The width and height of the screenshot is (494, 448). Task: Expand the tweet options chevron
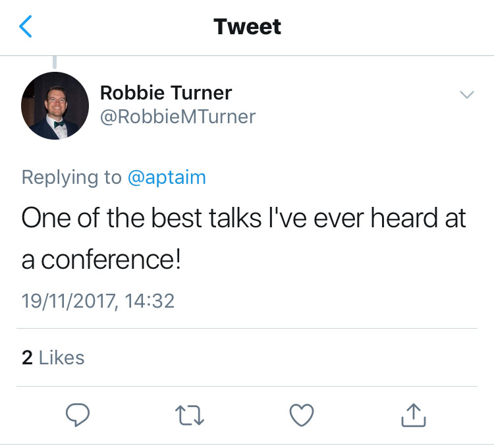(466, 94)
